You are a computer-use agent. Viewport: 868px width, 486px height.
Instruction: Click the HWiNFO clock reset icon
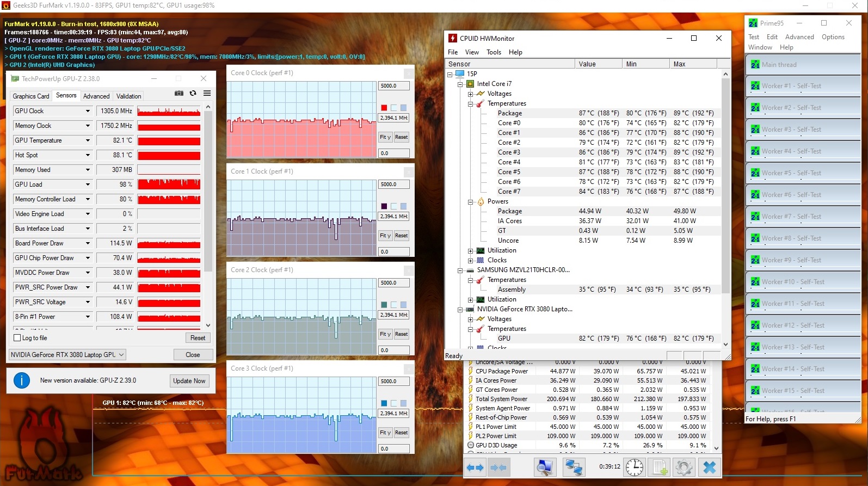tap(635, 467)
